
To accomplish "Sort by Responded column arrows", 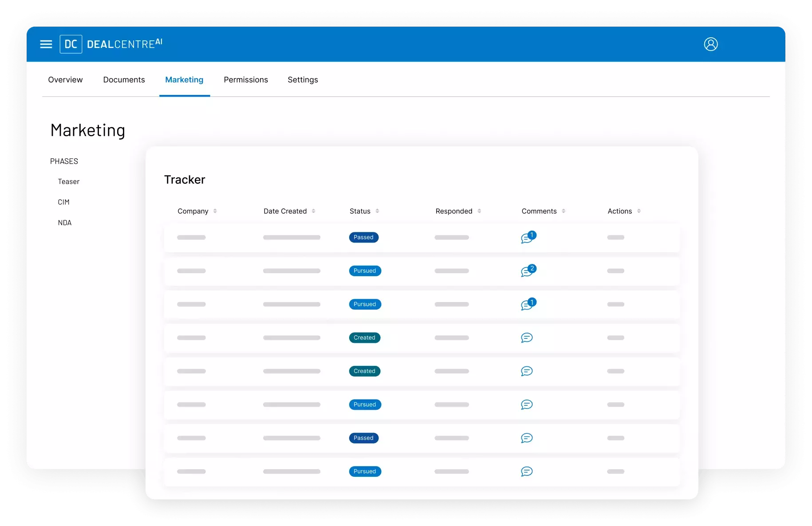I will pyautogui.click(x=479, y=211).
